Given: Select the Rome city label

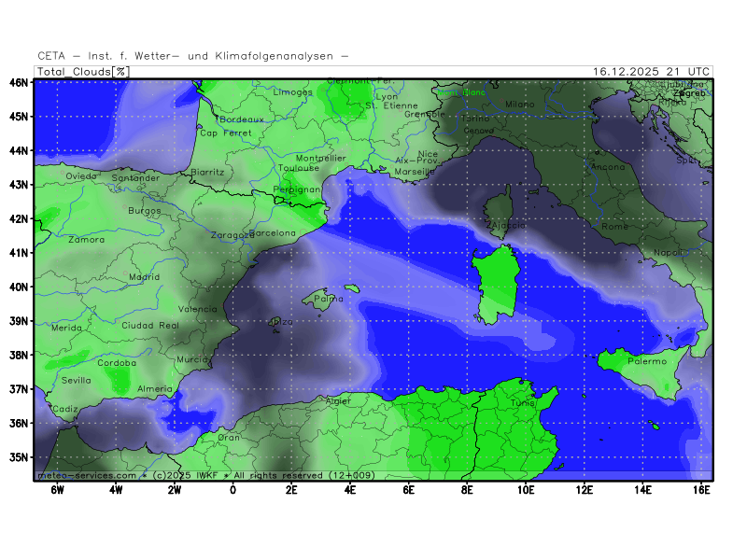Looking at the screenshot, I should 615,227.
